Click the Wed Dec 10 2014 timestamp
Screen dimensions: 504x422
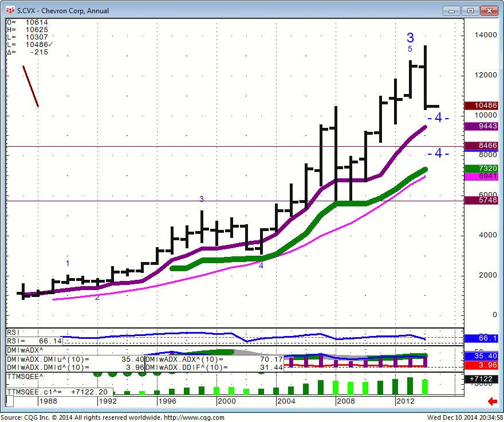[x=465, y=417]
